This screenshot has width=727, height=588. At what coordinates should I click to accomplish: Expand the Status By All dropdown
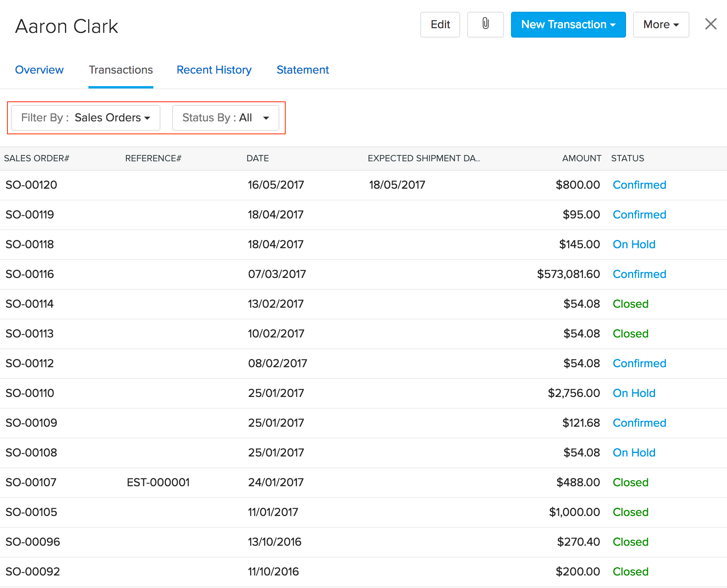coord(226,117)
